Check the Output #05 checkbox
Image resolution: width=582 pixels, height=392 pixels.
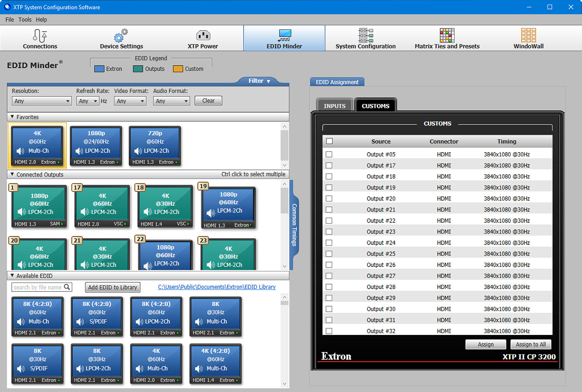click(x=329, y=154)
